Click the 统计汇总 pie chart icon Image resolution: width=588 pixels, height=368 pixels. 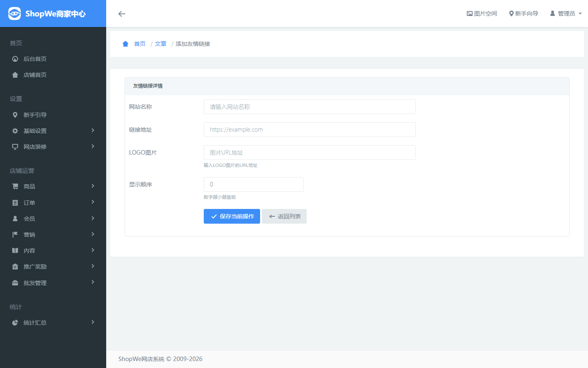click(15, 323)
